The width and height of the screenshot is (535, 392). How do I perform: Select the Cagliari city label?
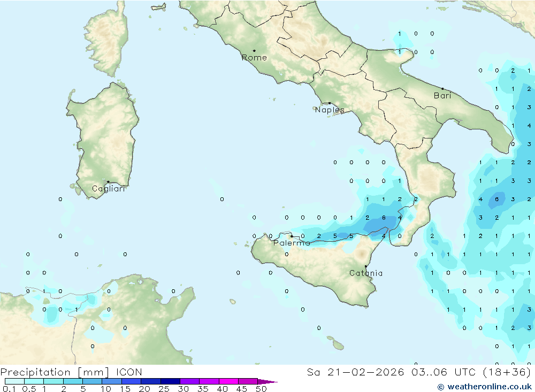109,189
